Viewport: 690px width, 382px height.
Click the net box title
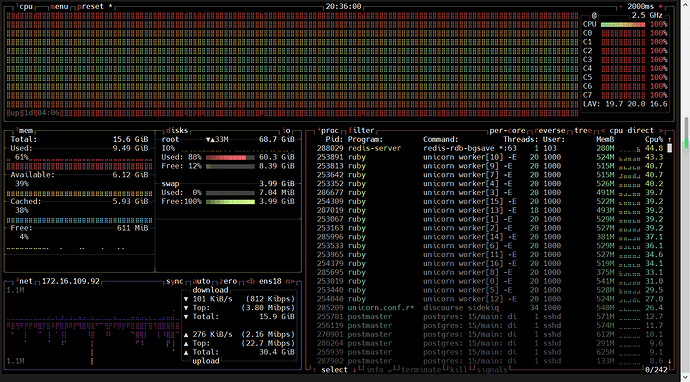[26, 281]
